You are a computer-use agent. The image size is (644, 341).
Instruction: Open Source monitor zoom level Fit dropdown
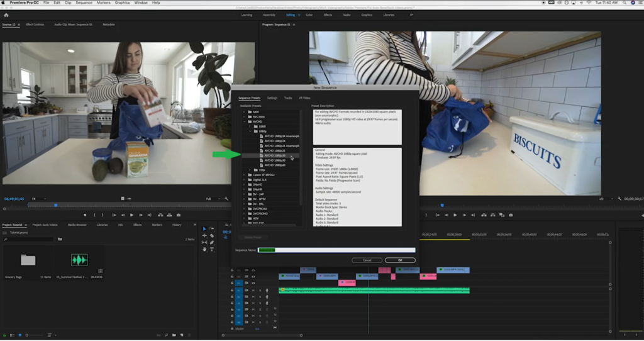tap(38, 199)
